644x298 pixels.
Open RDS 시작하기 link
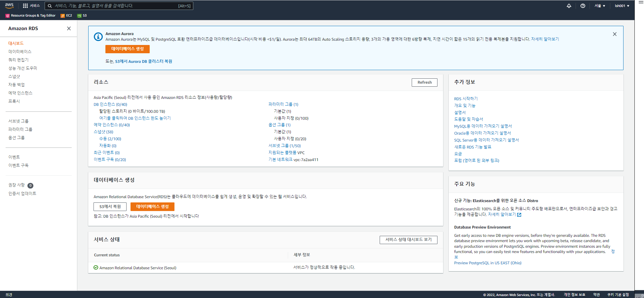point(466,99)
